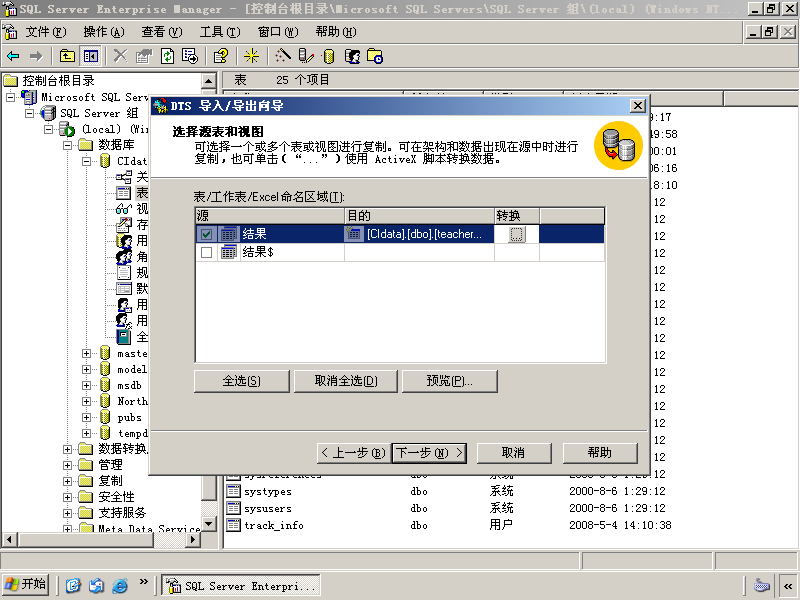Click the 取消 cancel button

click(x=514, y=453)
